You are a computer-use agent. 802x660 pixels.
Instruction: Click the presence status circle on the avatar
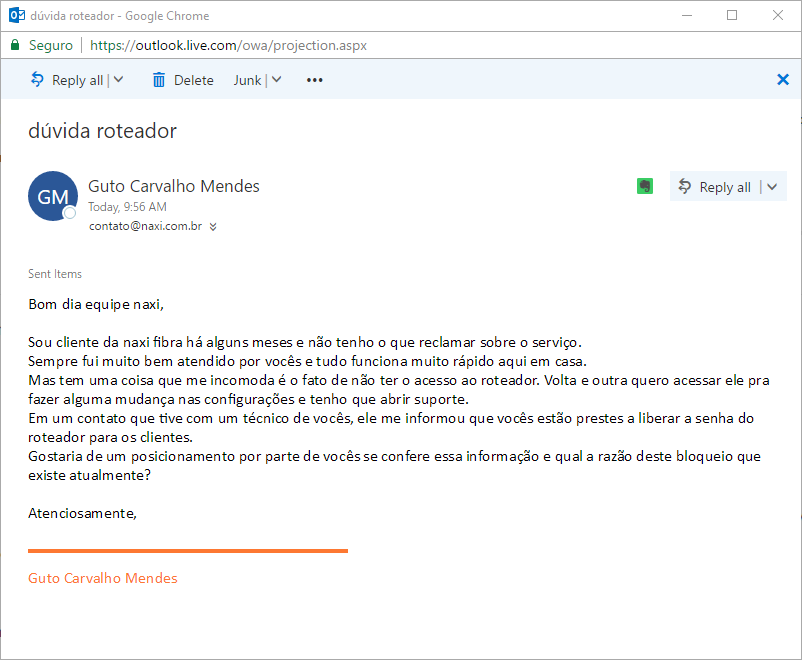click(x=70, y=213)
